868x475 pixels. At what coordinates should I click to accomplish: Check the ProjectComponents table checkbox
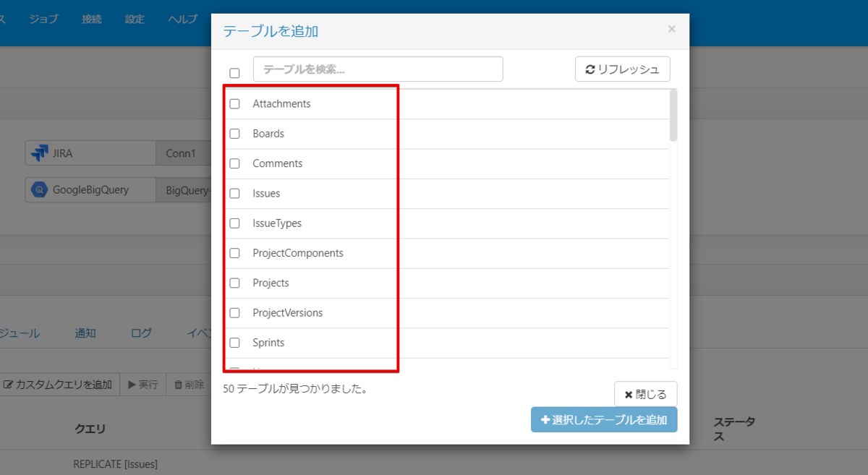click(234, 253)
